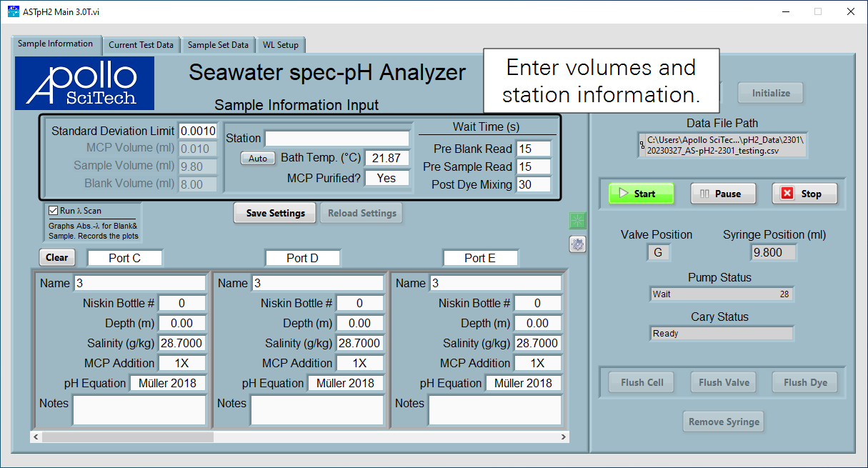
Task: Click the Initialize button
Action: point(771,93)
